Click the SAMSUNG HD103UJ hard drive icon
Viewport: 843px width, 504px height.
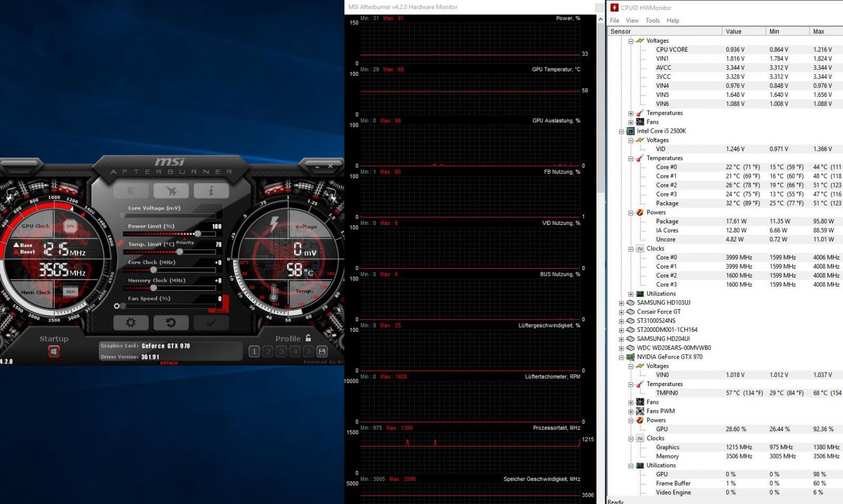point(631,303)
